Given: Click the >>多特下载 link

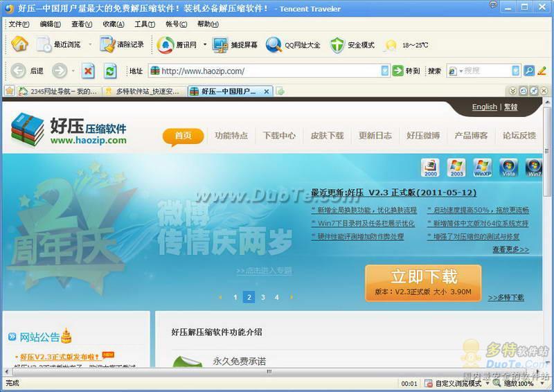Looking at the screenshot, I should point(506,298).
